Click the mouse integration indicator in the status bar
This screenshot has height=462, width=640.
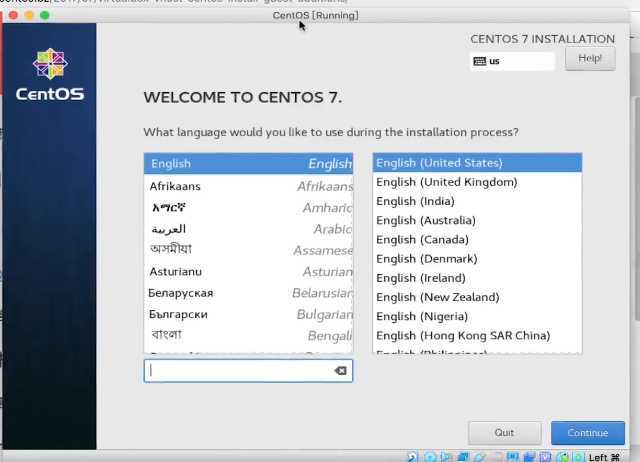(562, 457)
